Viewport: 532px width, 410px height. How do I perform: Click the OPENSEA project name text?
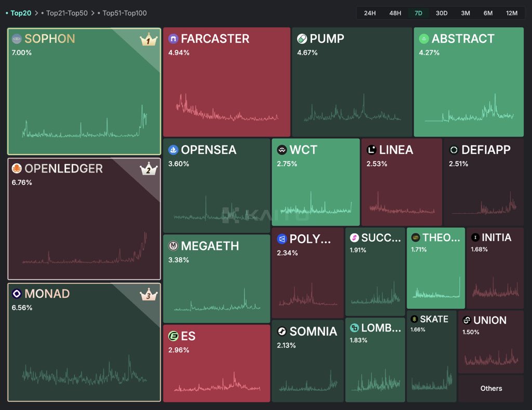coord(209,150)
